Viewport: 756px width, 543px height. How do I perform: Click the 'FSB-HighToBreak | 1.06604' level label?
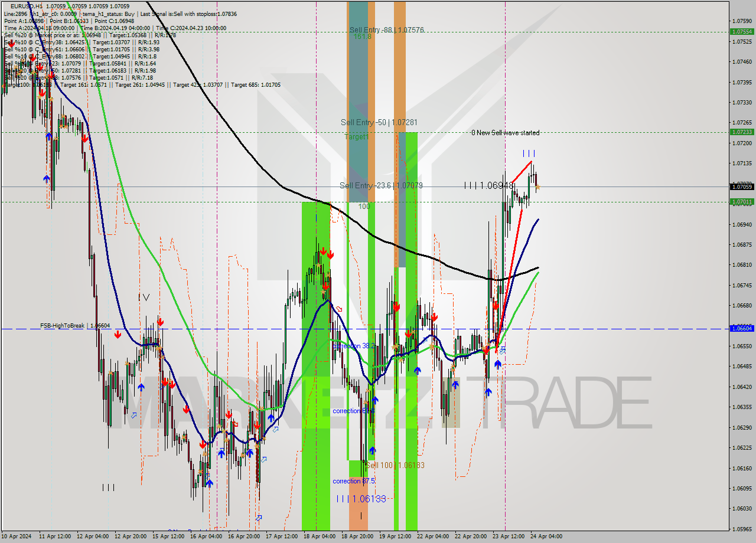(75, 325)
